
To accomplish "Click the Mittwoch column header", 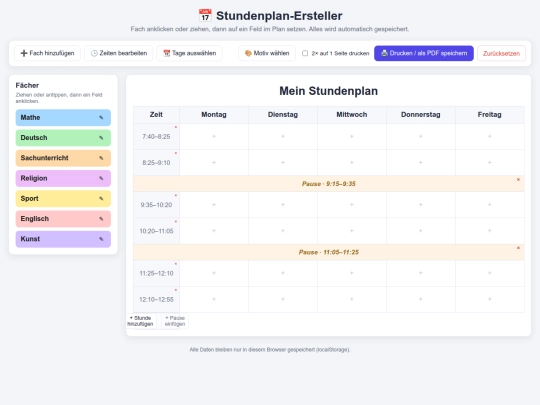I will click(x=352, y=115).
